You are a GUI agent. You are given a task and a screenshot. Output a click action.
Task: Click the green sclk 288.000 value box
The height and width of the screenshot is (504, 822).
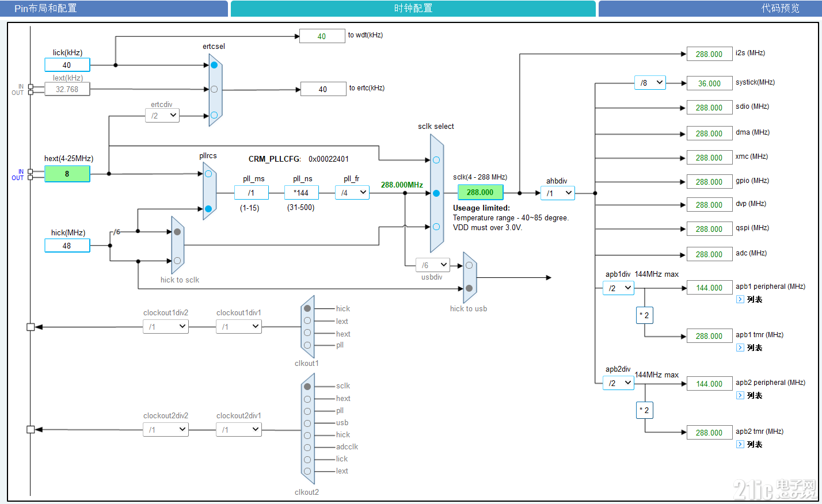click(480, 192)
